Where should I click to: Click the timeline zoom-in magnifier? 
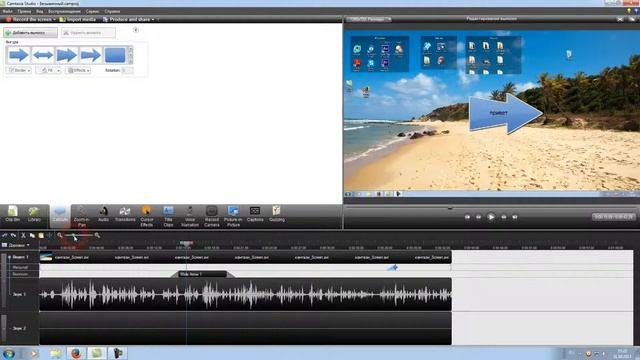pos(97,236)
